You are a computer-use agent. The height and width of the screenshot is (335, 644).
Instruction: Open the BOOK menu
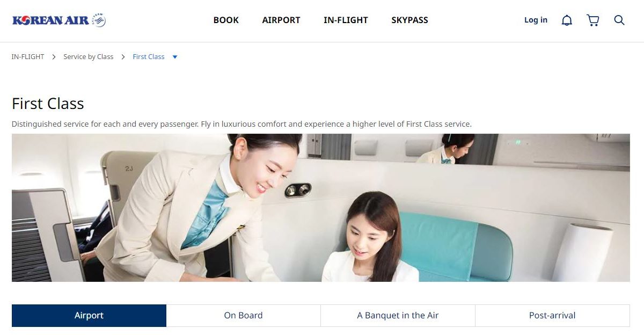coord(226,20)
